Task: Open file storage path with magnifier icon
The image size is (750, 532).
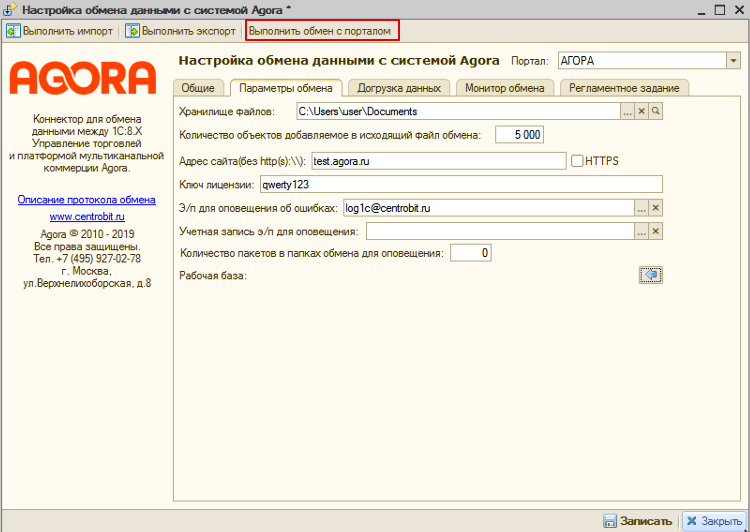Action: pos(657,111)
